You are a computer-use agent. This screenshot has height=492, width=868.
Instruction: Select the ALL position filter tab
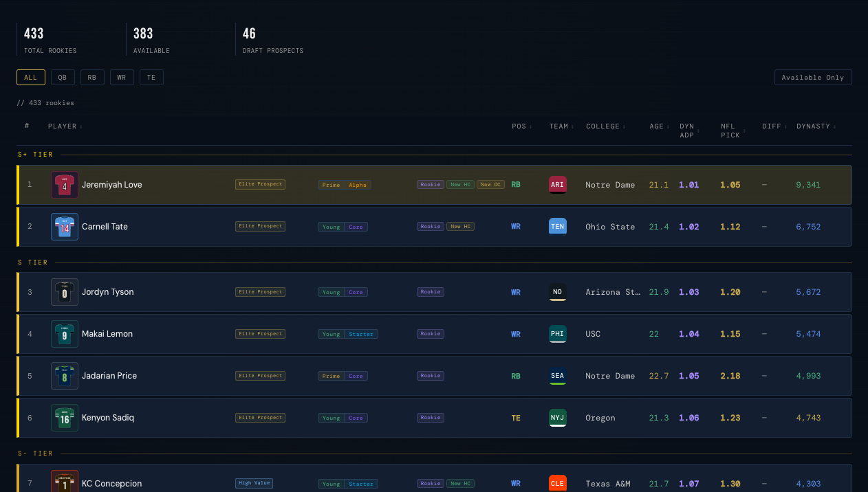[x=31, y=78]
